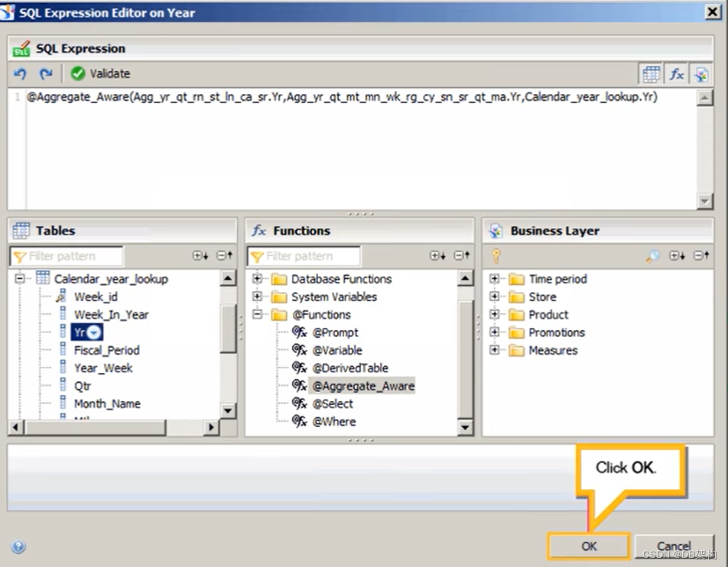Click the Week_id key icon
The height and width of the screenshot is (567, 728).
coord(61,296)
